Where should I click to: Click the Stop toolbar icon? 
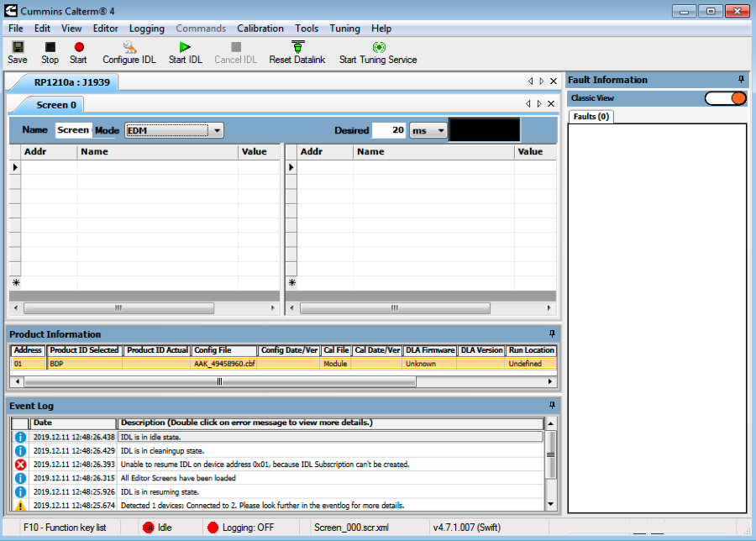[x=50, y=47]
